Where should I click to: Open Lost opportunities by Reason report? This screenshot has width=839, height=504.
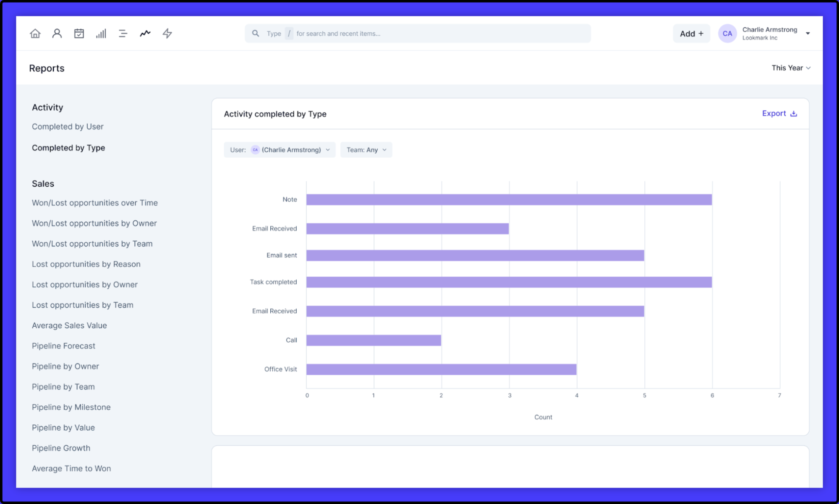pyautogui.click(x=86, y=264)
